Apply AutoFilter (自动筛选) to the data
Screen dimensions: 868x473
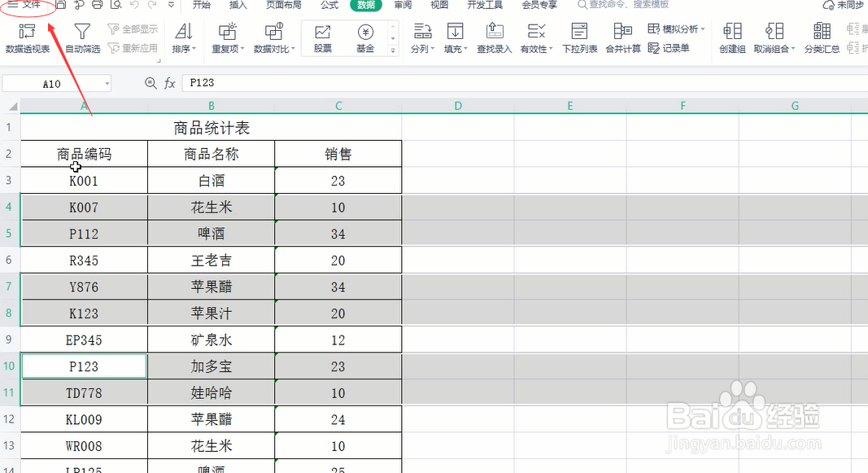81,37
